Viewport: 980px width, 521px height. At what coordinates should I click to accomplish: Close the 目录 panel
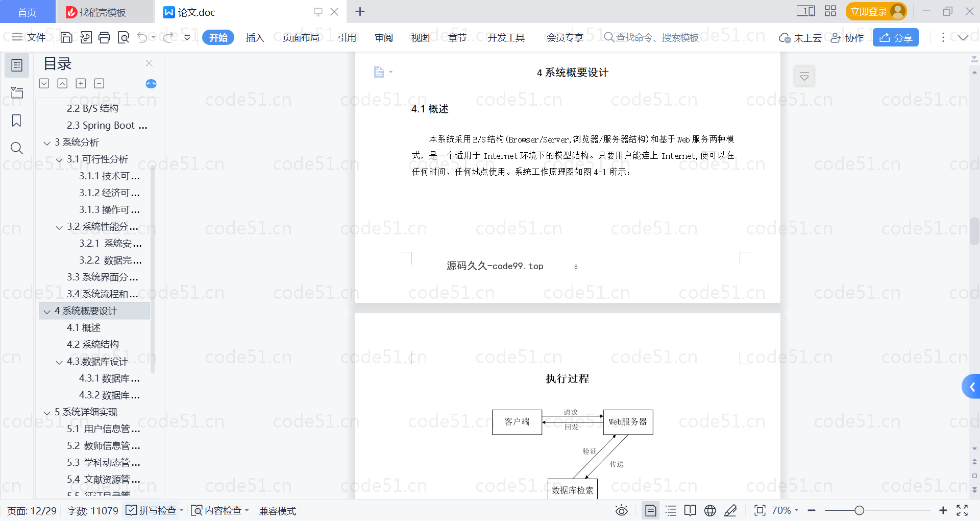149,63
